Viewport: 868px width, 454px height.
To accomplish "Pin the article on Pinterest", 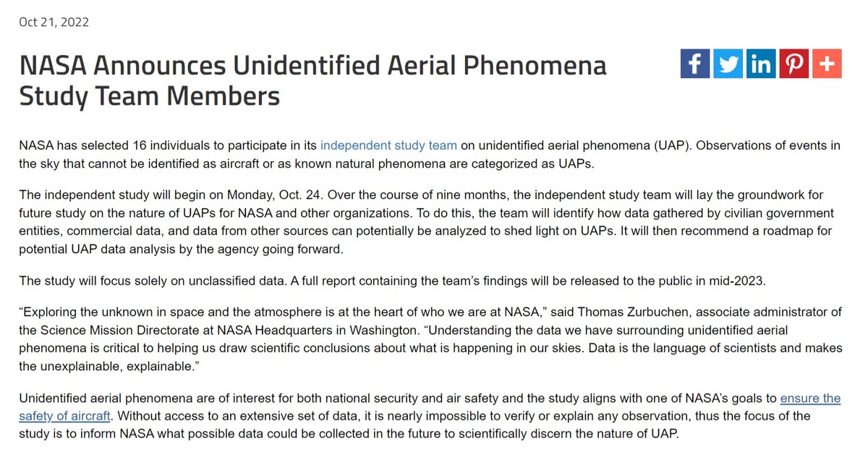I will (x=794, y=64).
